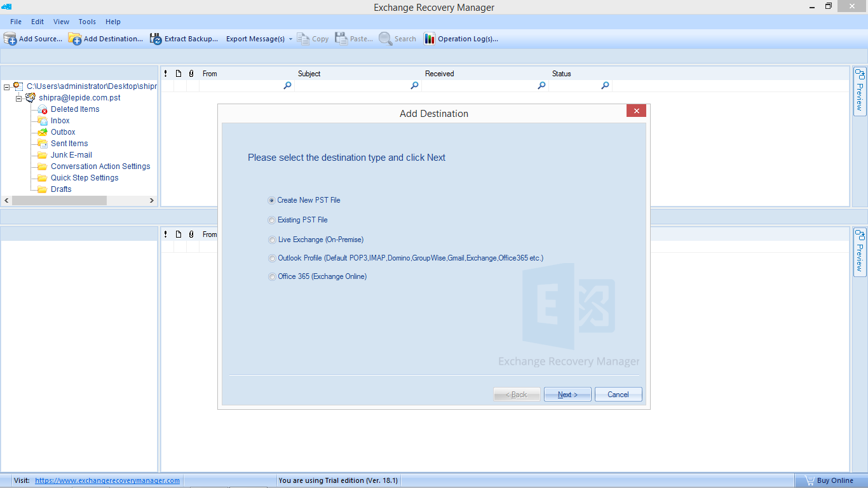Click the attachment paperclip column header
This screenshot has width=868, height=488.
191,74
